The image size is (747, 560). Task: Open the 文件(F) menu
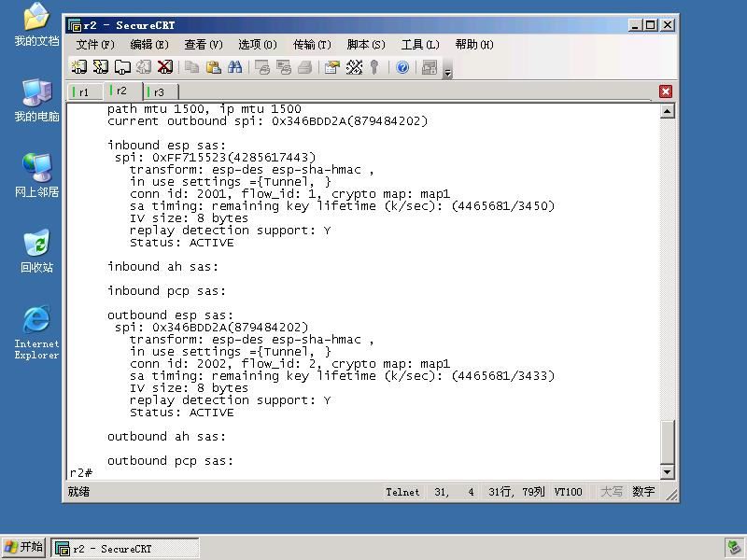point(95,45)
